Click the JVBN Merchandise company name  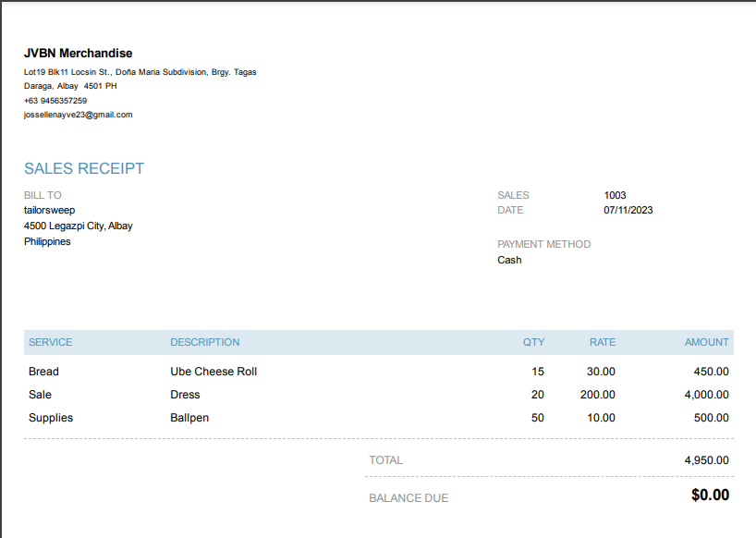[x=79, y=53]
